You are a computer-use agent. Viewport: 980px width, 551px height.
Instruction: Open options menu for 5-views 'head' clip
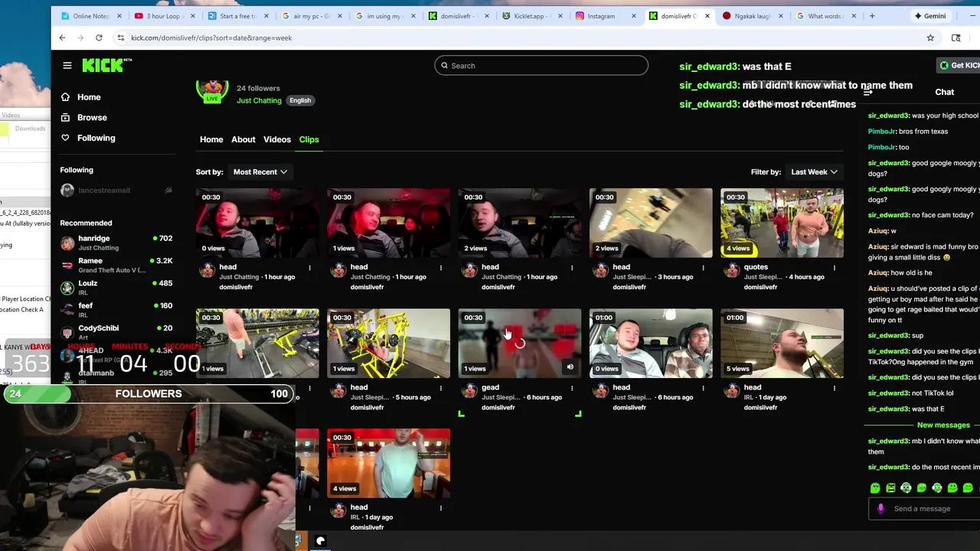(835, 388)
